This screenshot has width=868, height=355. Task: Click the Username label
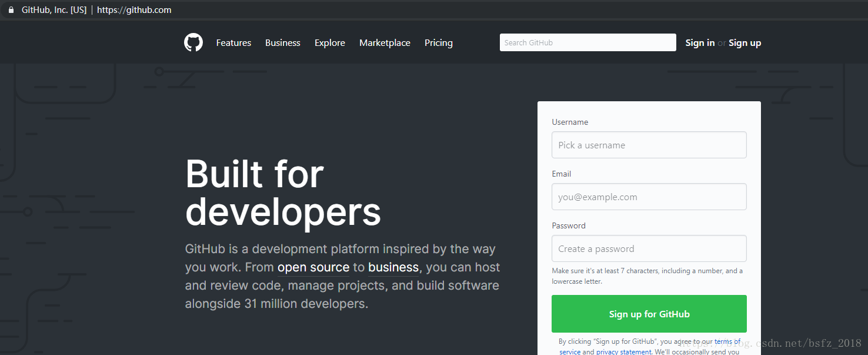570,122
